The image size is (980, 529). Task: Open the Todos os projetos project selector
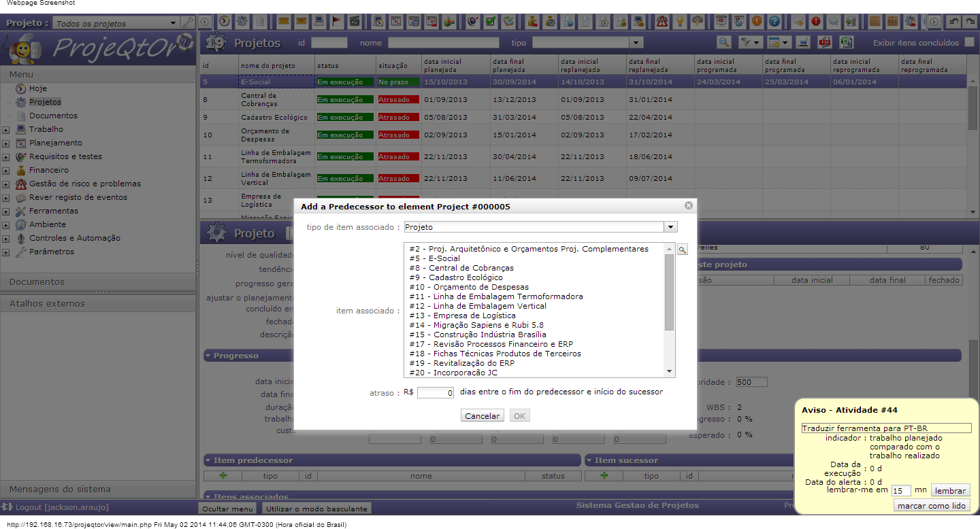click(116, 23)
